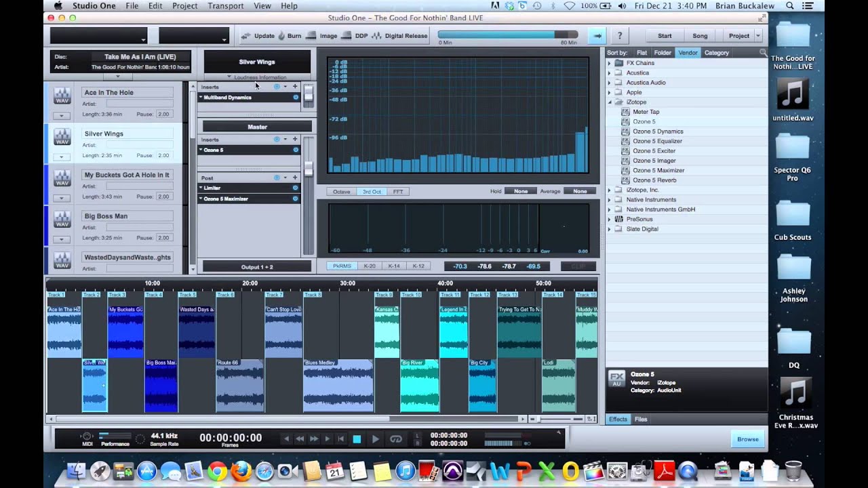Screen dimensions: 868x488
Task: Sort browser by Category tab
Action: pos(717,53)
